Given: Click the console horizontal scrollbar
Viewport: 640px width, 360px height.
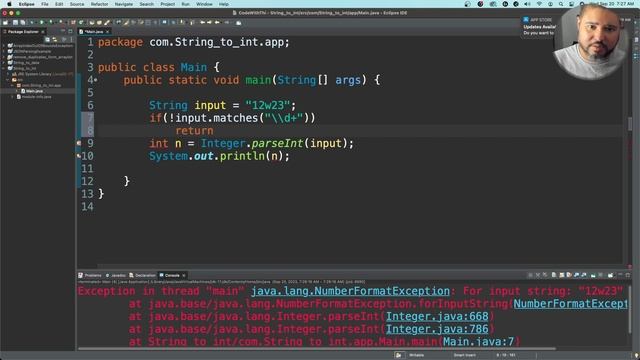Looking at the screenshot, I should click(x=317, y=349).
